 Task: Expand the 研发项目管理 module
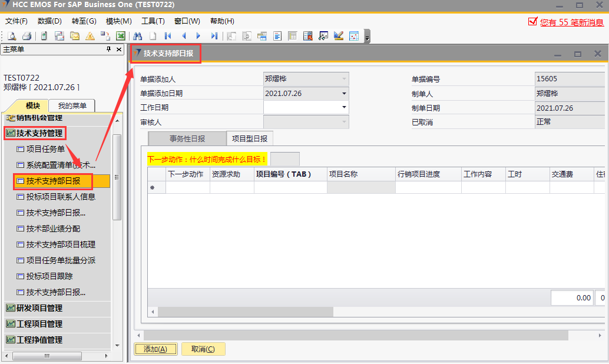(x=39, y=308)
